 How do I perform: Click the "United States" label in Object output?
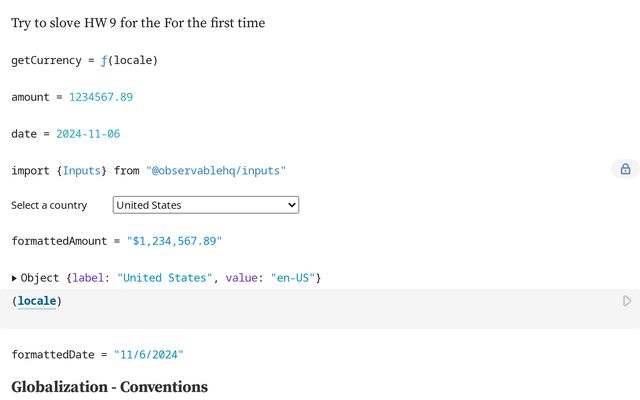[164, 277]
